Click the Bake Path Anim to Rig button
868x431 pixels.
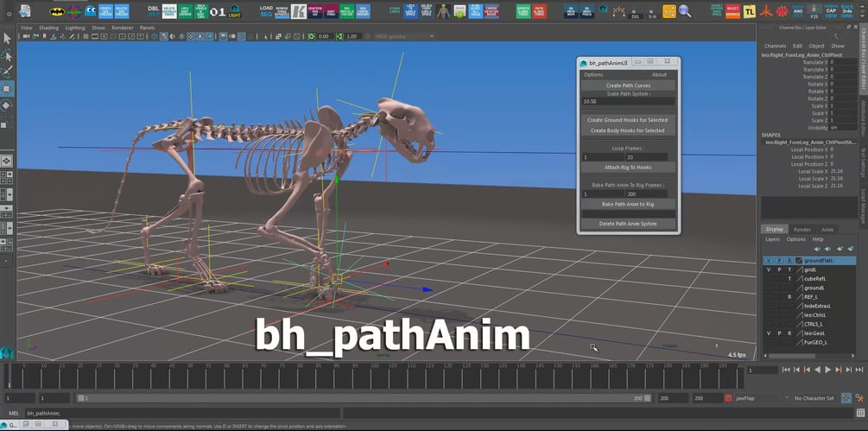(628, 204)
